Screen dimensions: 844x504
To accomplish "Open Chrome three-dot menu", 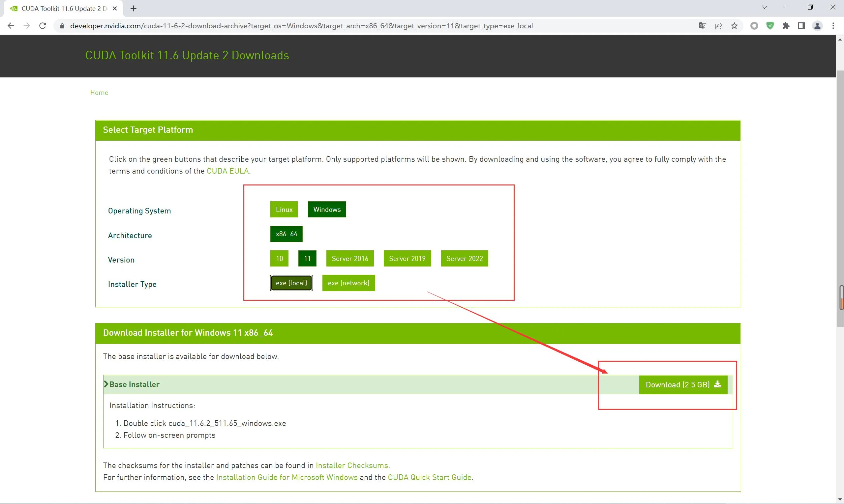I will [833, 26].
